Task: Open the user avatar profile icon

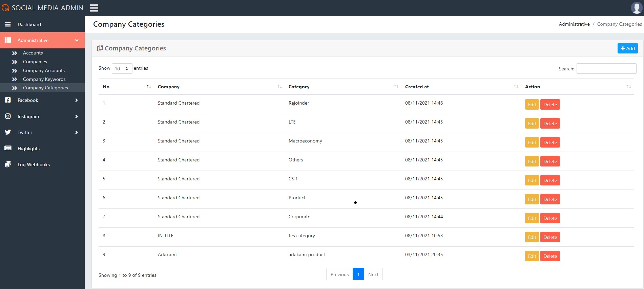Action: pos(637,8)
